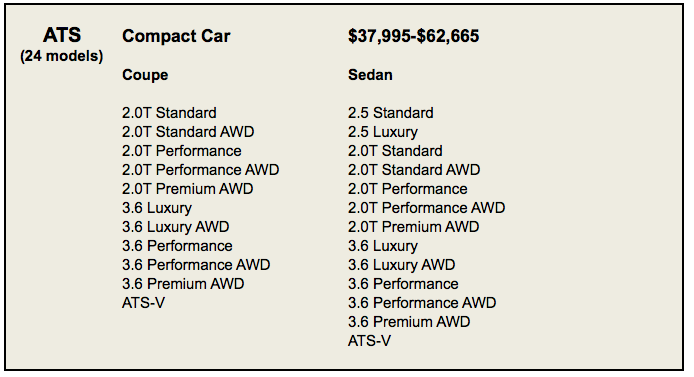
Task: Select the Sedan column header
Action: point(370,75)
